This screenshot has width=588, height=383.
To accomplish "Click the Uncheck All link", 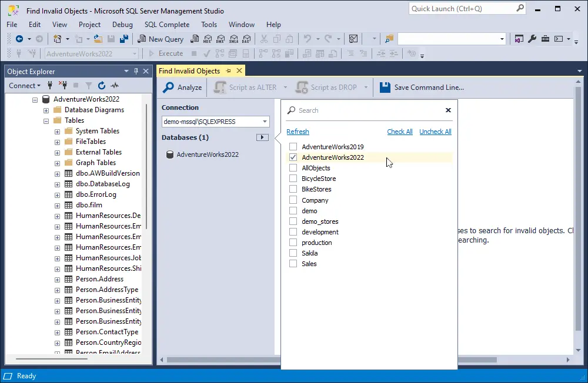I will click(x=435, y=132).
